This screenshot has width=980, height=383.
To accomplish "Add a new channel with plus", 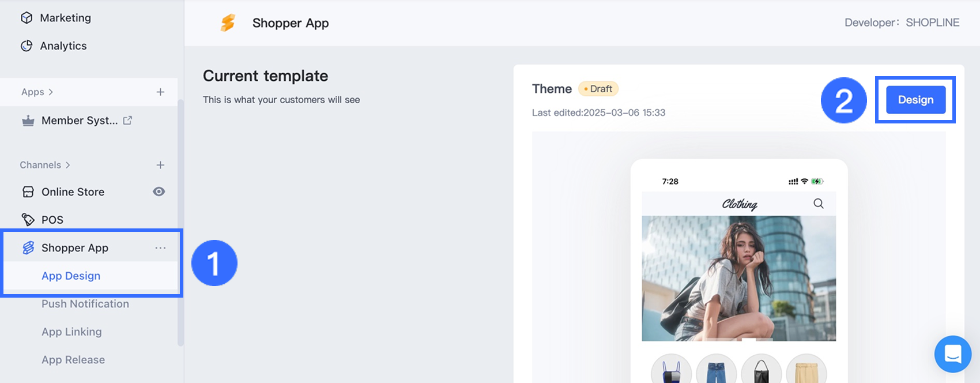I will (160, 165).
